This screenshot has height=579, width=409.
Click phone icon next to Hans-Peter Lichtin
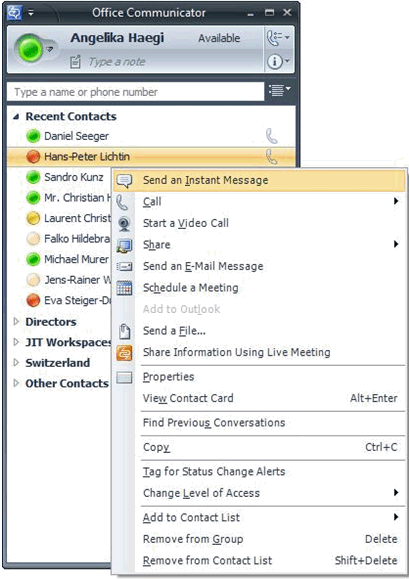coord(271,157)
